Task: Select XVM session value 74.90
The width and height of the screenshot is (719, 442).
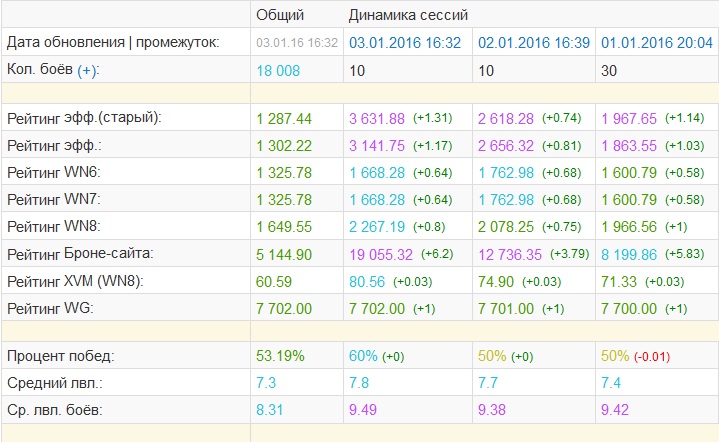Action: click(496, 282)
